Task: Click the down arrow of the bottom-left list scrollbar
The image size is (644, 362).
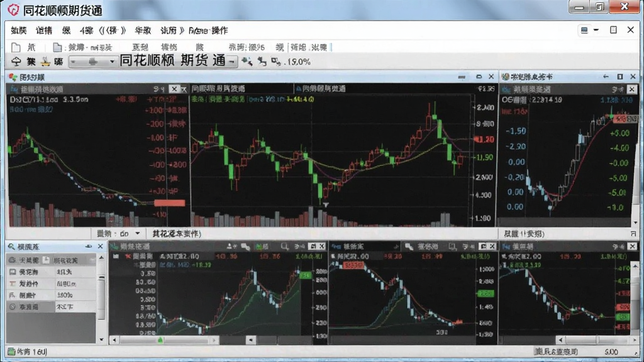Action: coord(101,339)
